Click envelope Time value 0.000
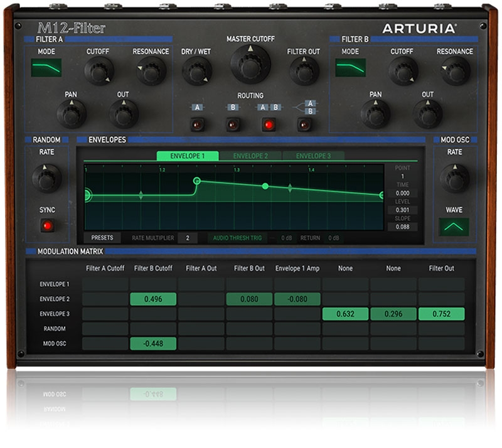502x448 pixels. click(402, 193)
